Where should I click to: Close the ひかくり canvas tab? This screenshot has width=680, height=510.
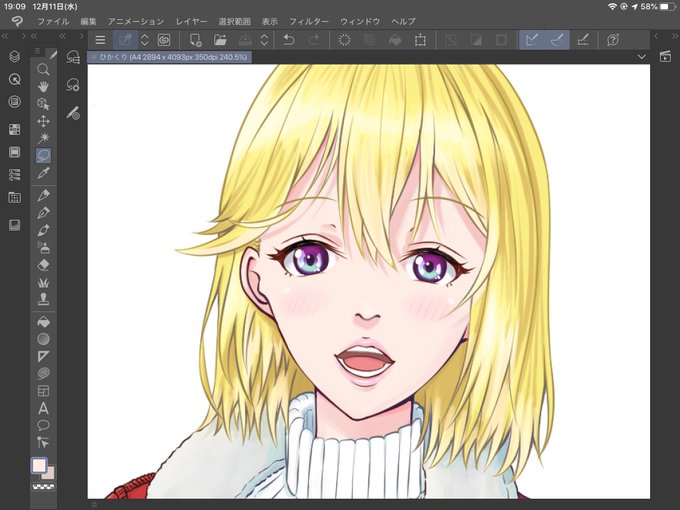coord(94,57)
